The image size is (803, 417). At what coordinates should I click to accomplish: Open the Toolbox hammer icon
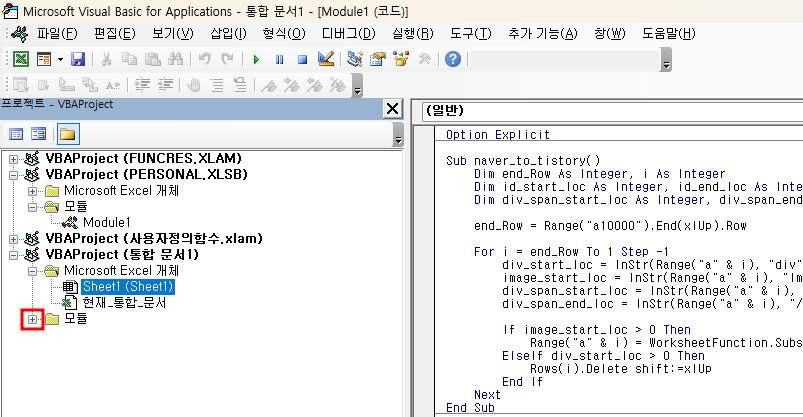pyautogui.click(x=424, y=59)
